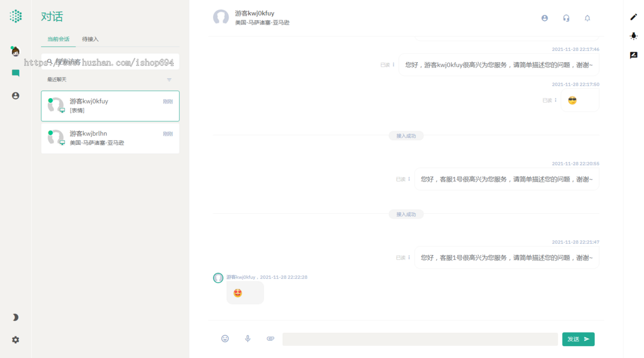Switch to the 待接入 tab
Screen dimensions: 644x358
point(89,39)
